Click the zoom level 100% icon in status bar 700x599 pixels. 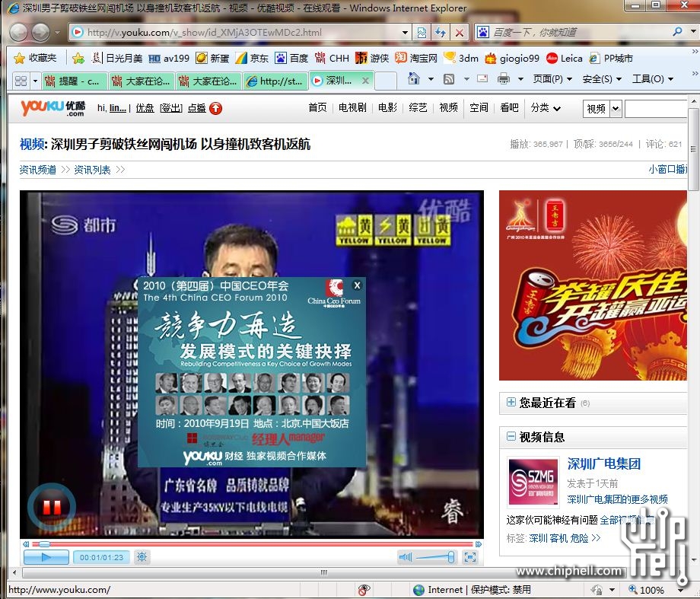[646, 590]
